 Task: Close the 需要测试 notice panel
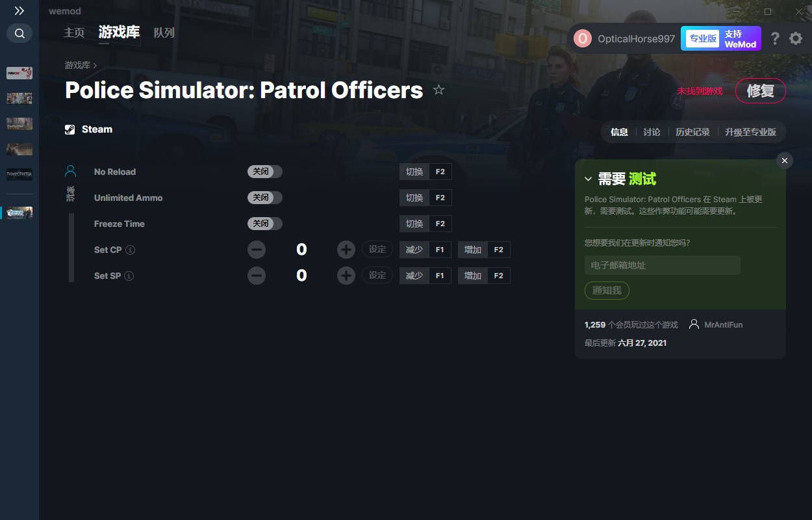coord(785,161)
